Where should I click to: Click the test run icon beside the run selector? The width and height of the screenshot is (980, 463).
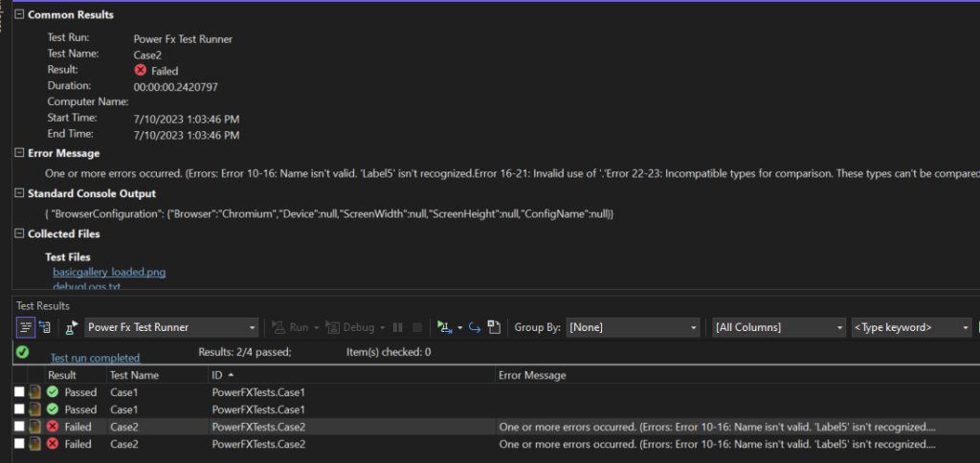coord(73,327)
